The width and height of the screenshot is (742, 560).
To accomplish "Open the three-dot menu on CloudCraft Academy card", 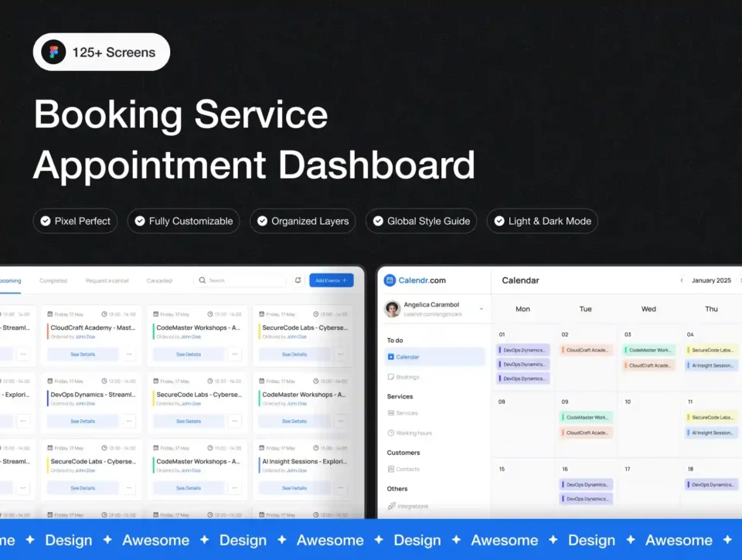I will [x=129, y=355].
